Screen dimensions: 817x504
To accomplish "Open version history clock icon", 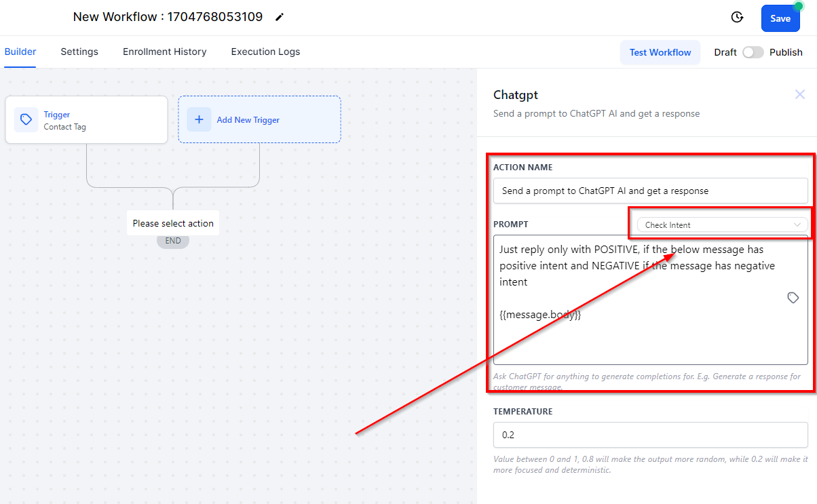I will pos(738,18).
